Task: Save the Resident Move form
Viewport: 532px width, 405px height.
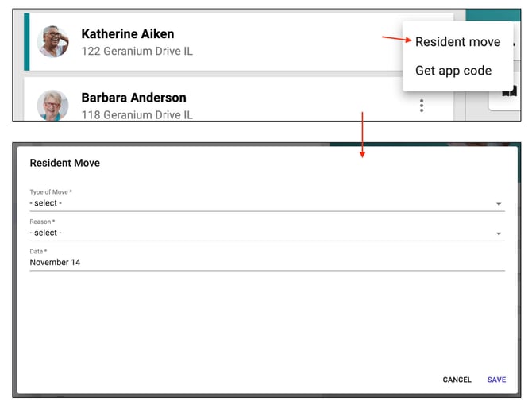Action: tap(496, 380)
